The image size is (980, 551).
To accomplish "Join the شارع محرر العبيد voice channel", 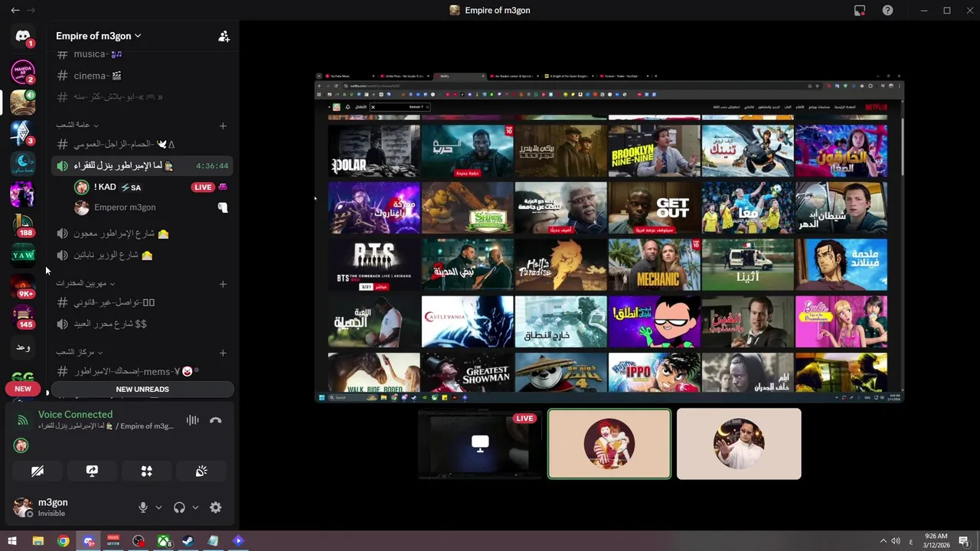I will 142,324.
